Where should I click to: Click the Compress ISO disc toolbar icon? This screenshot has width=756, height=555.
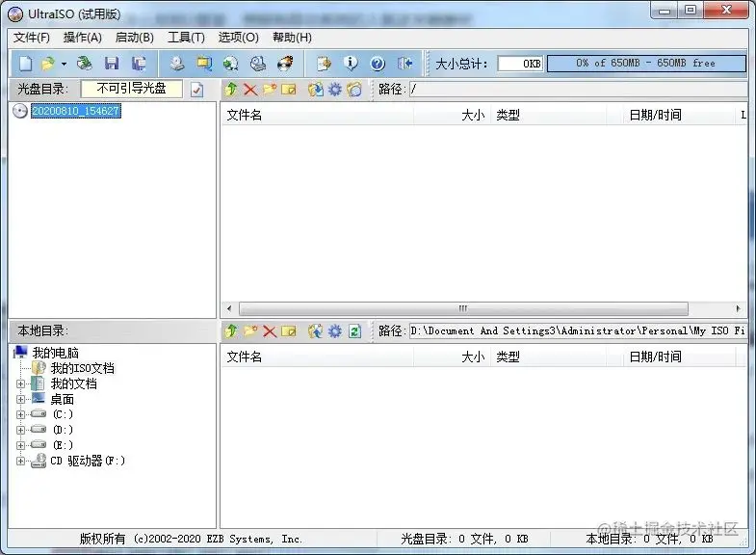point(231,64)
